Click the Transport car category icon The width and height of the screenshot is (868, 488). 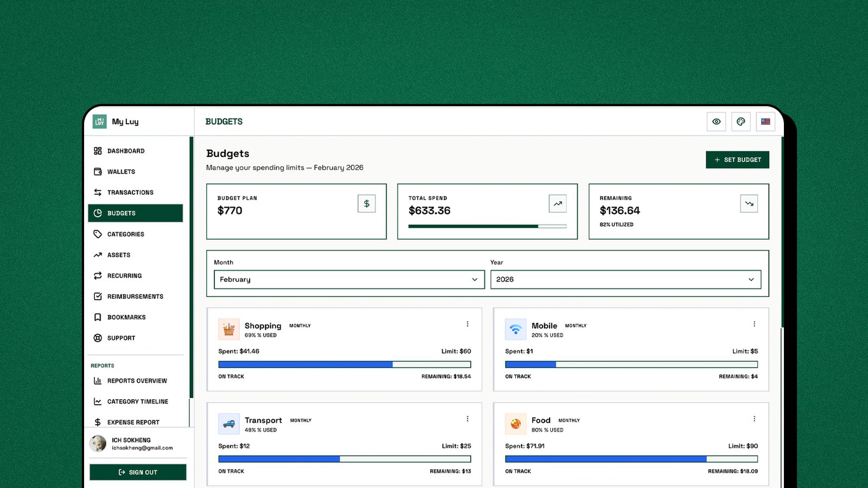229,424
